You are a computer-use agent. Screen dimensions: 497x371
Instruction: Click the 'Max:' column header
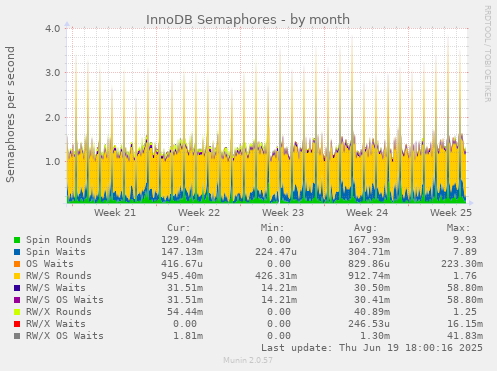click(458, 228)
